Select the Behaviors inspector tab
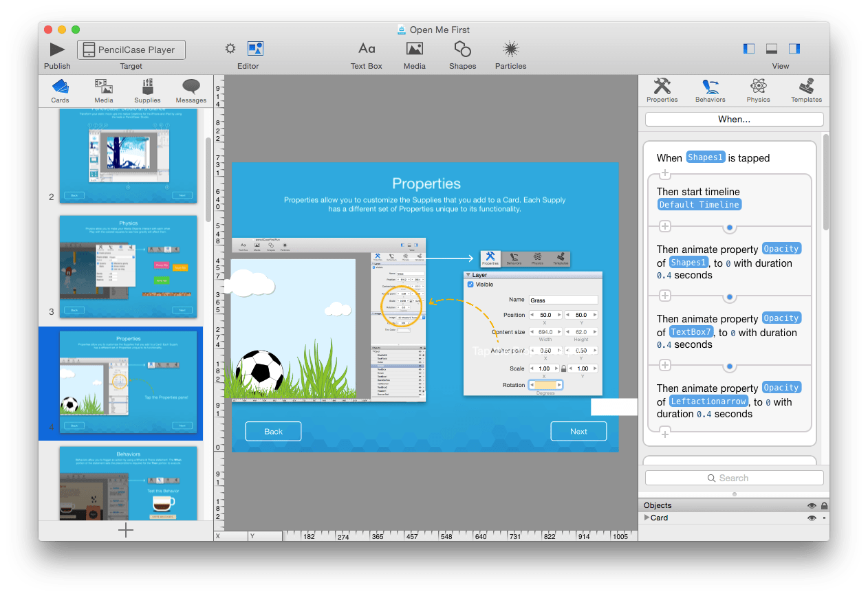The height and width of the screenshot is (596, 868). pyautogui.click(x=710, y=90)
